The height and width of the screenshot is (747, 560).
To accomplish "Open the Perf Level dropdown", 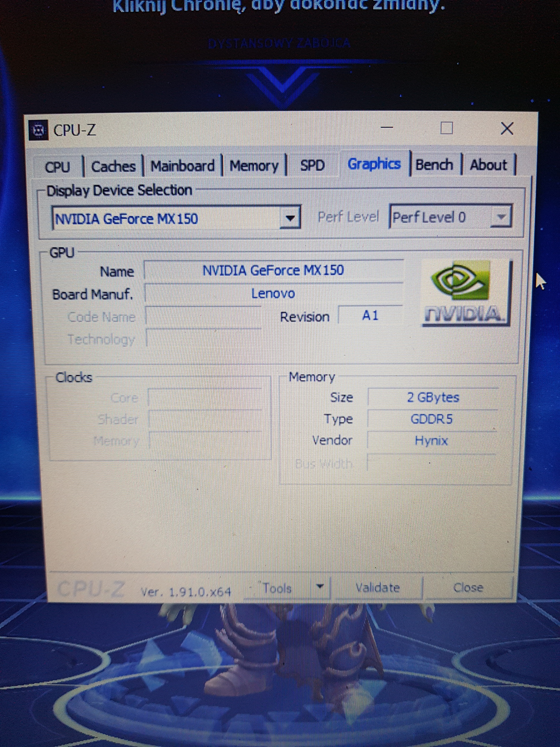I will click(501, 216).
